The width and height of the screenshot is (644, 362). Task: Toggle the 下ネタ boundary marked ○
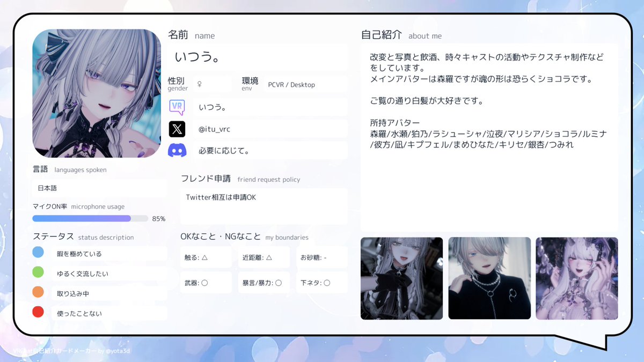pyautogui.click(x=321, y=283)
